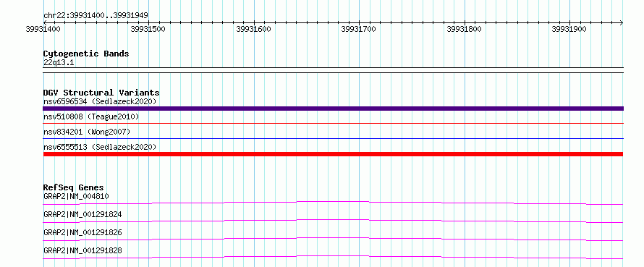Click the 39931600 ruler position label
The height and width of the screenshot is (267, 644).
(253, 29)
